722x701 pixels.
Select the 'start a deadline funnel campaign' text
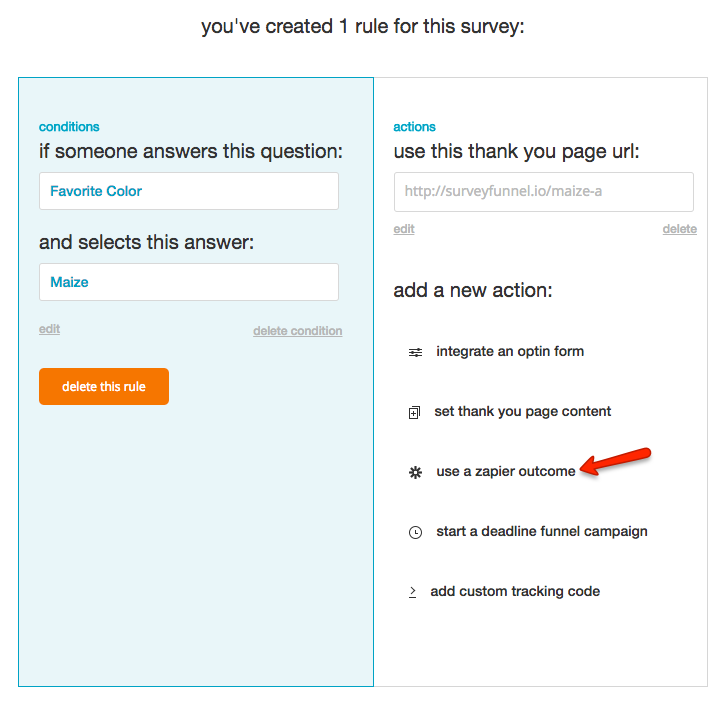(542, 531)
